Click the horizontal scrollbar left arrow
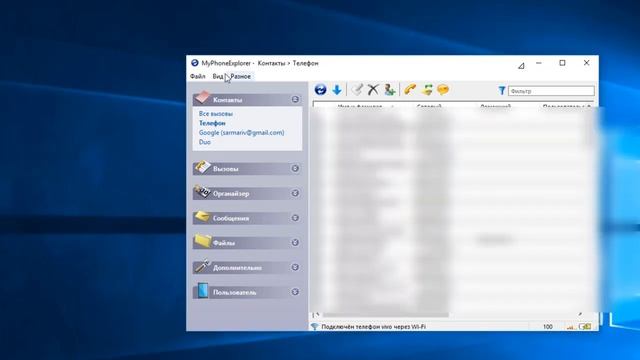 [316, 315]
